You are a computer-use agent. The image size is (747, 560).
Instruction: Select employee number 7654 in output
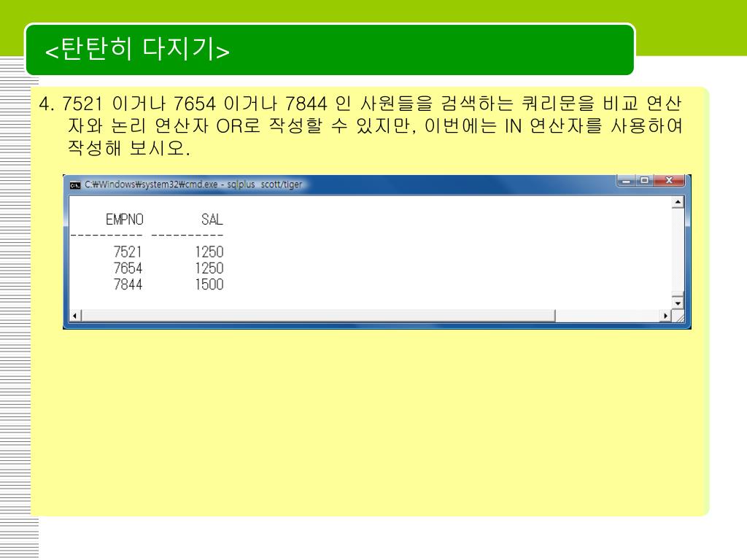[x=128, y=268]
